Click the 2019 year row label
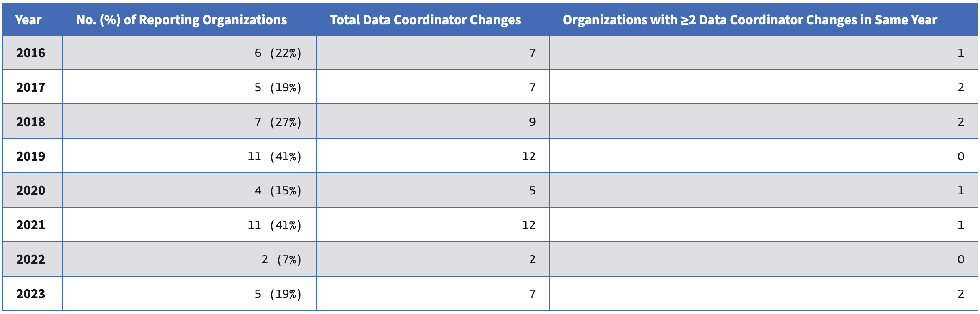Image resolution: width=980 pixels, height=314 pixels. tap(31, 156)
